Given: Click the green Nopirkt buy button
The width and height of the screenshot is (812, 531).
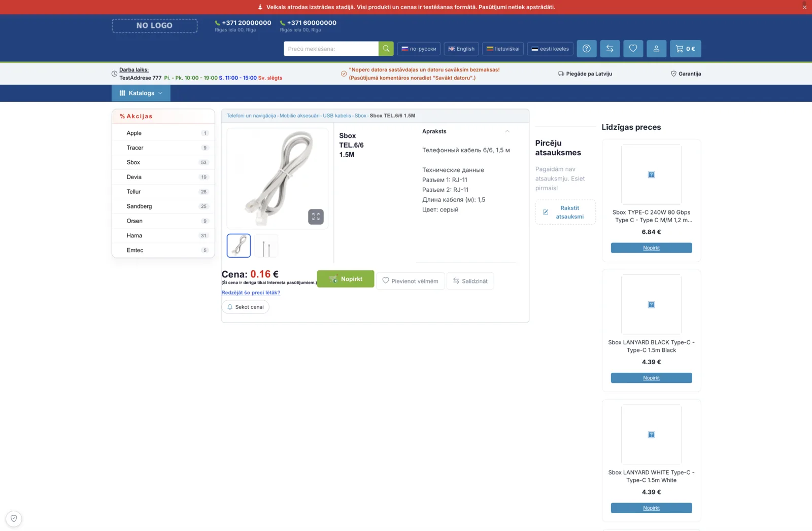Looking at the screenshot, I should click(346, 279).
